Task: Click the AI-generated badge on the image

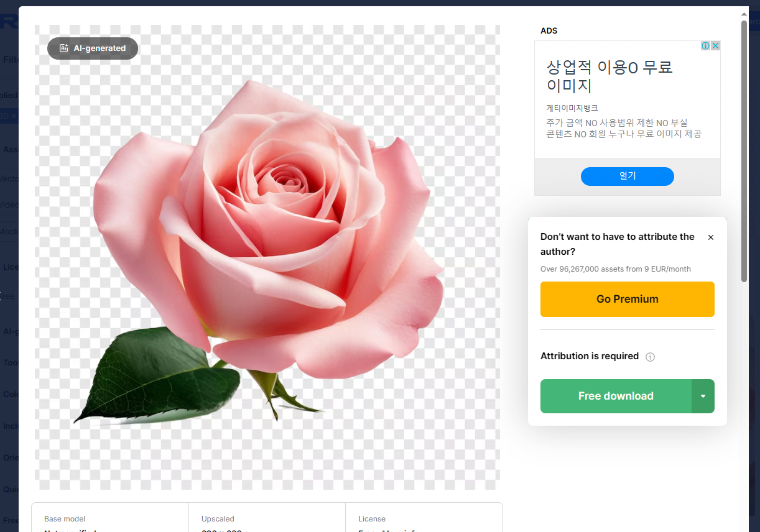Action: pos(92,48)
